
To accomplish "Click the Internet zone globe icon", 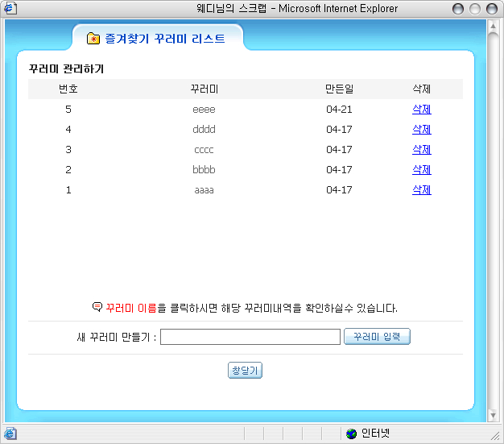I will point(351,434).
